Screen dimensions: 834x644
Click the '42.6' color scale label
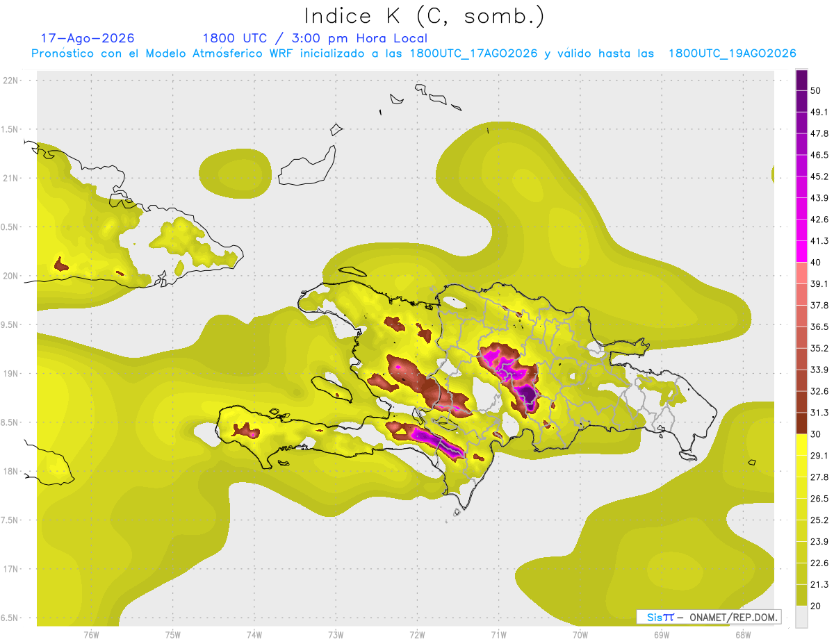pos(819,220)
